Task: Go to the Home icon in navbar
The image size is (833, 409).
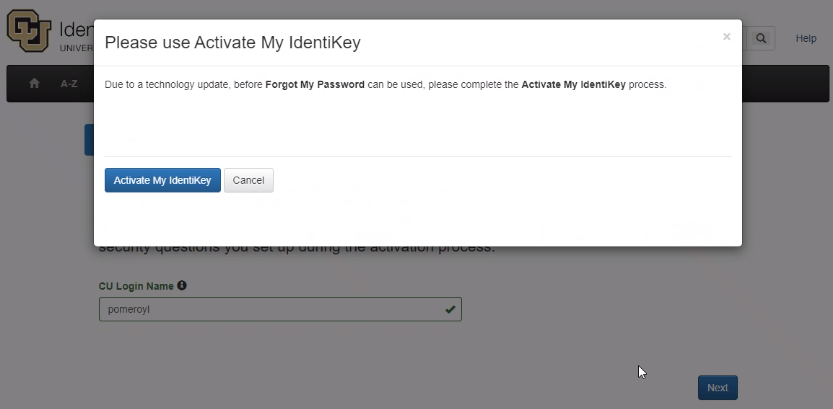Action: [x=35, y=84]
